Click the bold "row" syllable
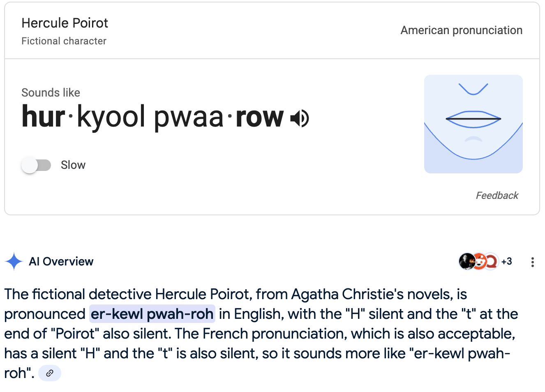 click(259, 117)
